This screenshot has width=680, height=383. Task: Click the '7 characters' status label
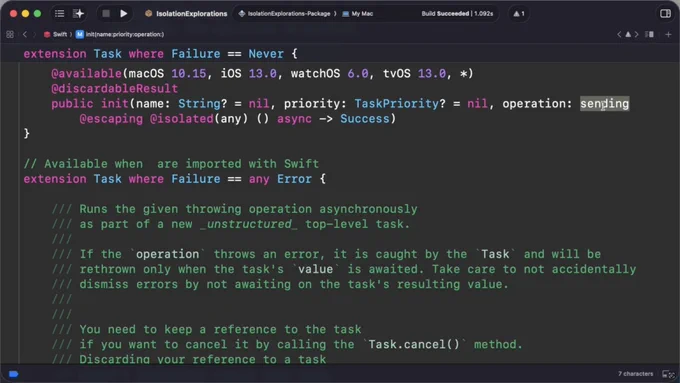pyautogui.click(x=635, y=373)
